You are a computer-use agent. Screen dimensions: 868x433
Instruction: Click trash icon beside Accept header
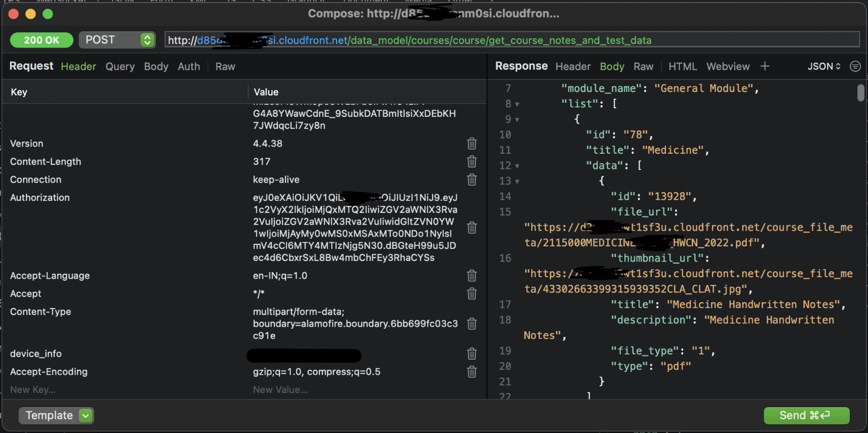coord(471,294)
